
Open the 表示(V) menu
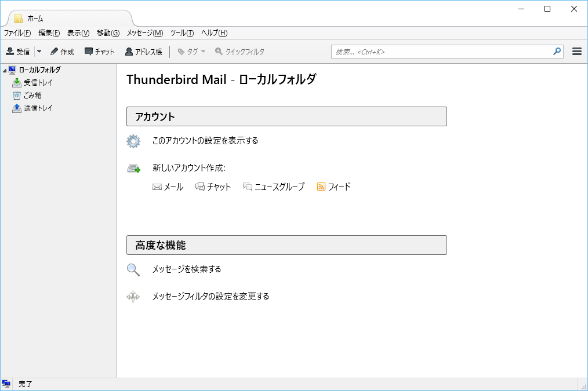[x=78, y=33]
